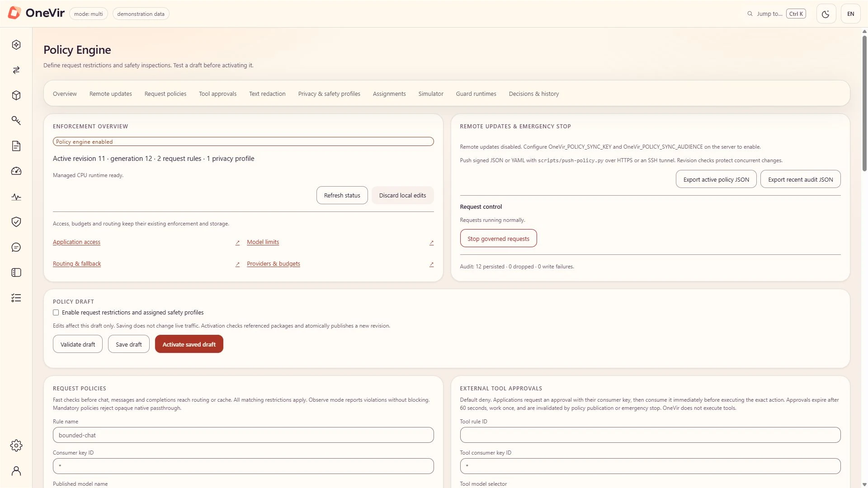Open the swap arrows routing icon in sidebar

point(16,70)
